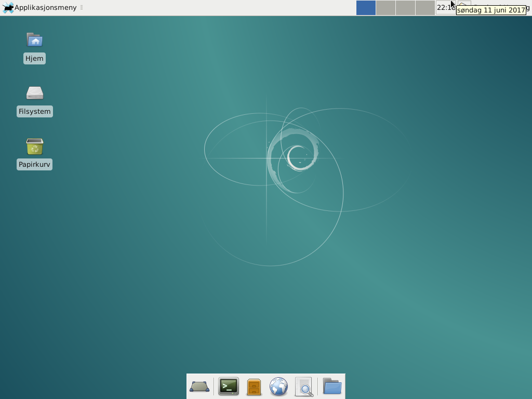
Task: Open the Papirkurv trash icon
Action: coord(35,146)
